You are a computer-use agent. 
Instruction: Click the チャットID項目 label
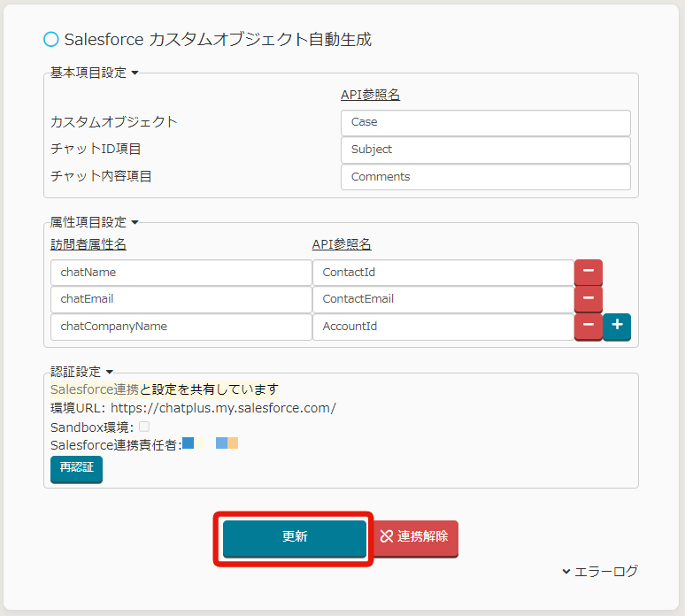[x=96, y=149]
